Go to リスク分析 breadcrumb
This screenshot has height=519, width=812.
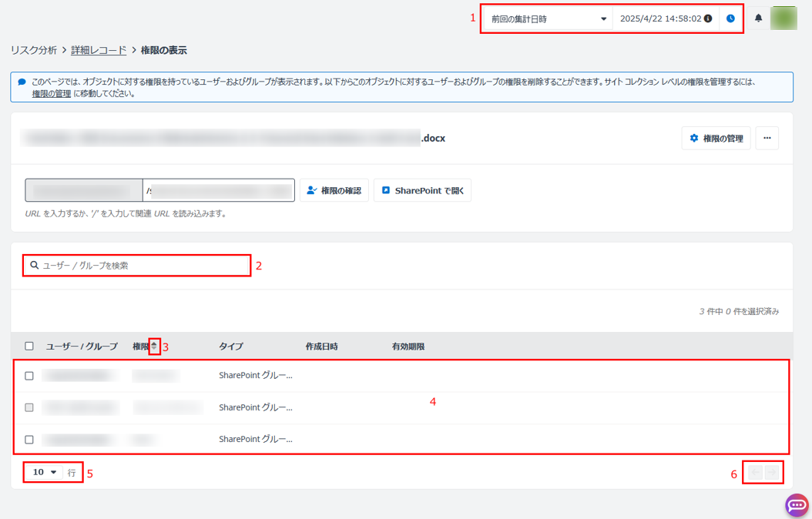point(34,50)
